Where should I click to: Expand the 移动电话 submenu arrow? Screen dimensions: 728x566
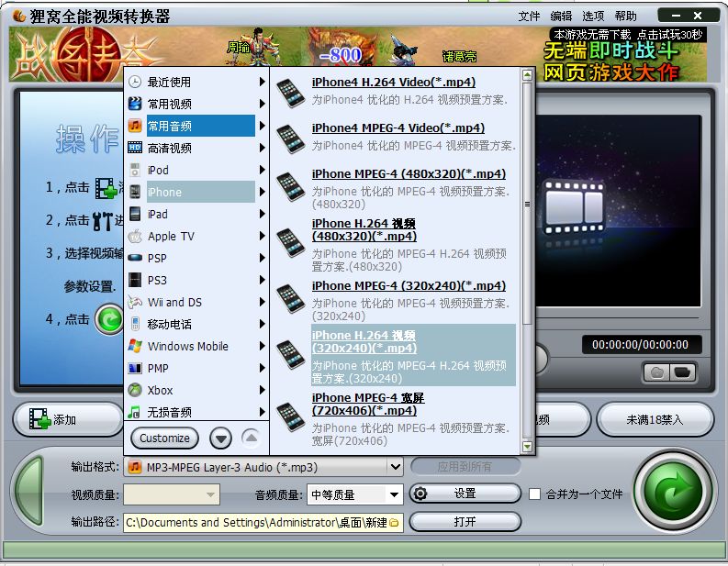pos(262,324)
